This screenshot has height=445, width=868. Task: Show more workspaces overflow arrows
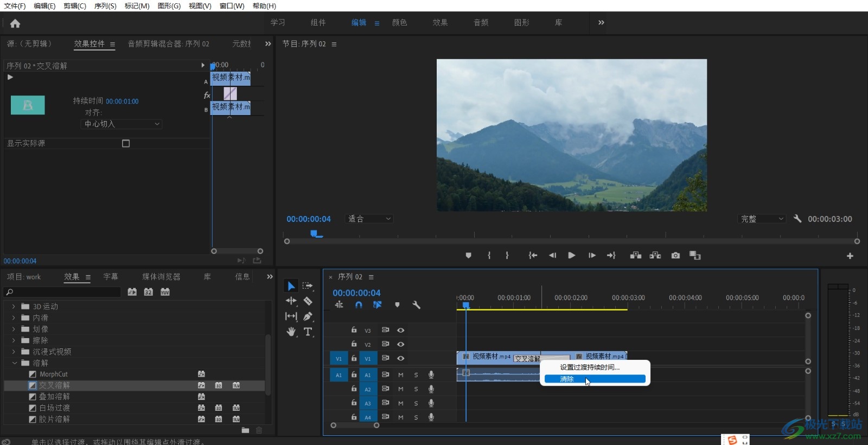(601, 22)
